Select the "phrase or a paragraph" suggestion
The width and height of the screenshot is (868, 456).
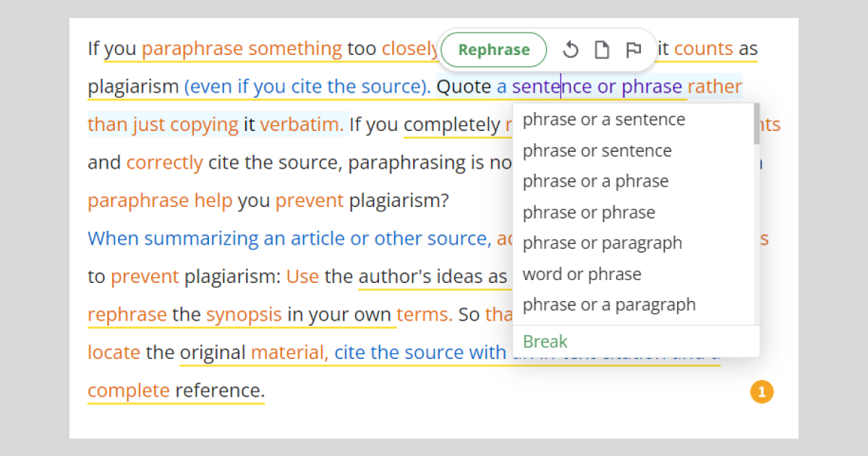point(609,305)
